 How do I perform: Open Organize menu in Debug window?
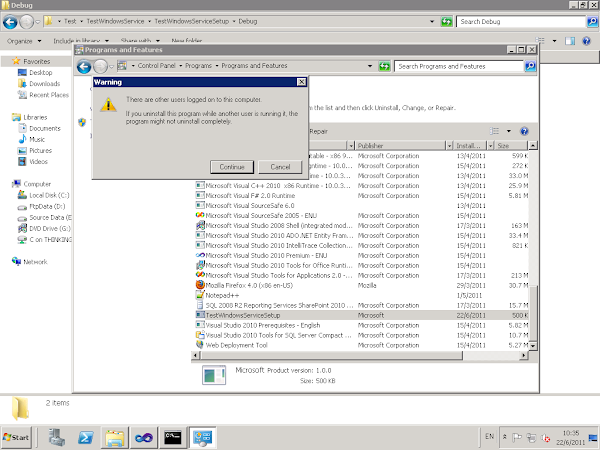(24, 41)
